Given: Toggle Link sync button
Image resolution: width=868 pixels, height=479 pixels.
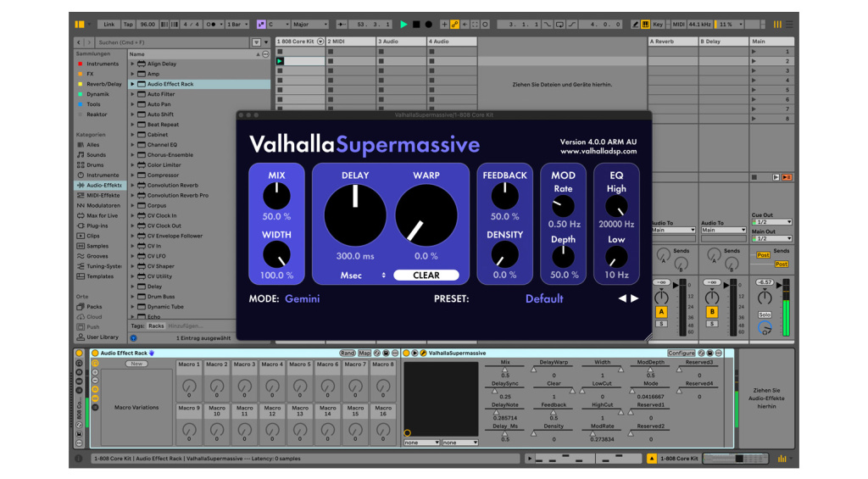Looking at the screenshot, I should click(109, 25).
